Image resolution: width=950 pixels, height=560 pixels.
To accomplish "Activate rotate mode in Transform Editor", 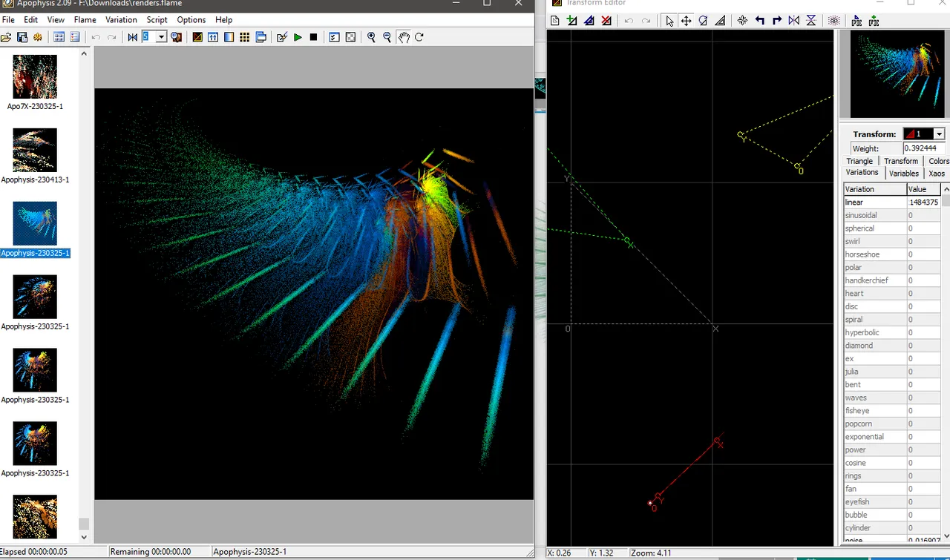I will pyautogui.click(x=703, y=21).
